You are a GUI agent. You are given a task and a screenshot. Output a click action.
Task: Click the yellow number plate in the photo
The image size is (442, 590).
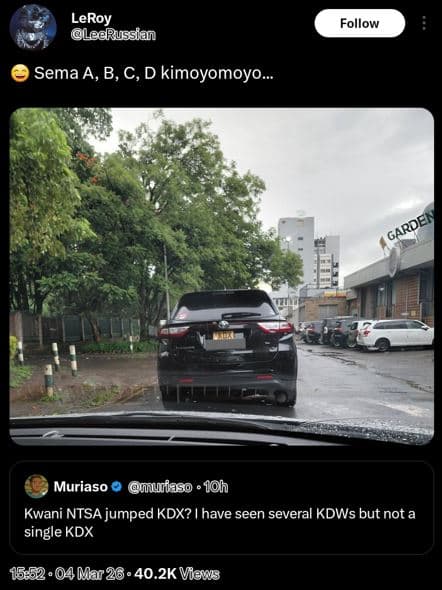(x=223, y=335)
